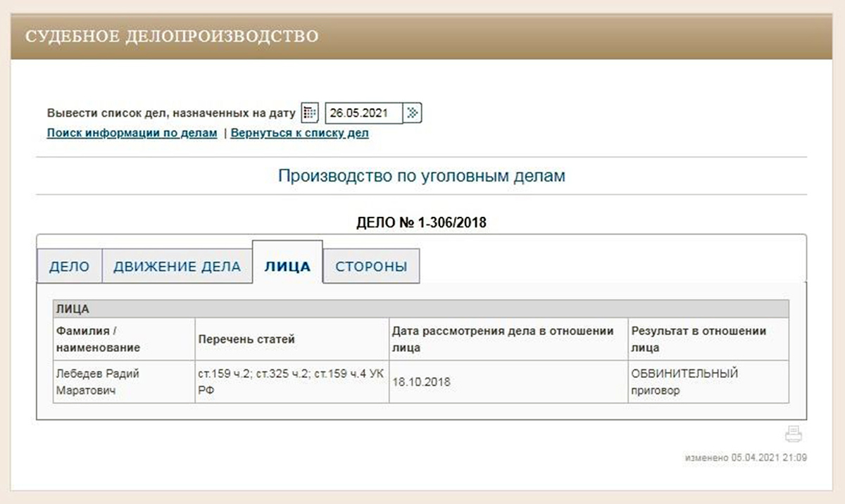Click the printer icon below the table
845x504 pixels.
pyautogui.click(x=794, y=434)
